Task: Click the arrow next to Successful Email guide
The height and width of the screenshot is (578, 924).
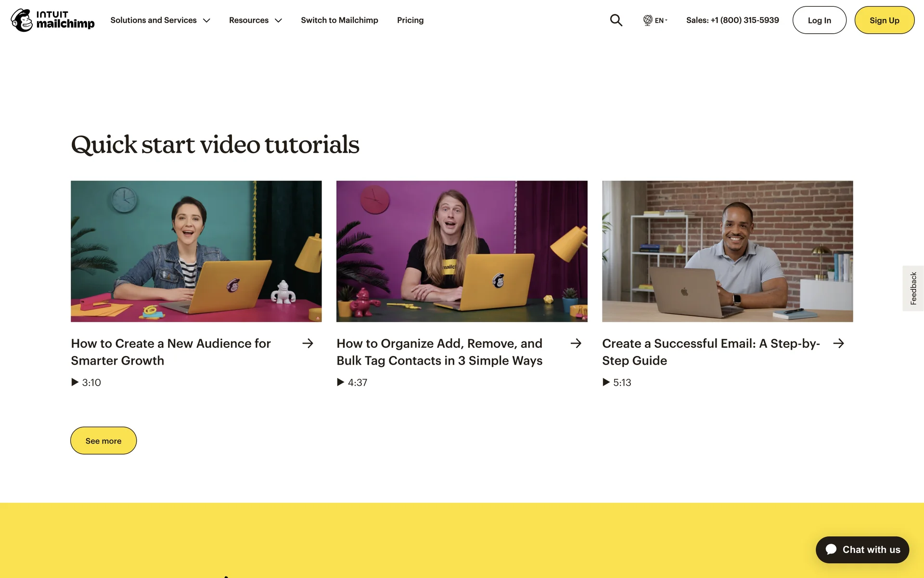Action: pos(839,343)
